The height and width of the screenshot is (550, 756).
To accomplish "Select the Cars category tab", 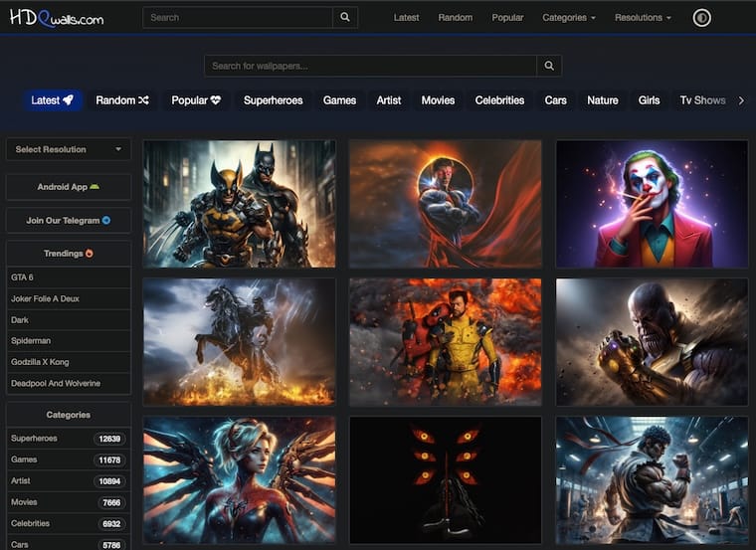I will 555,100.
